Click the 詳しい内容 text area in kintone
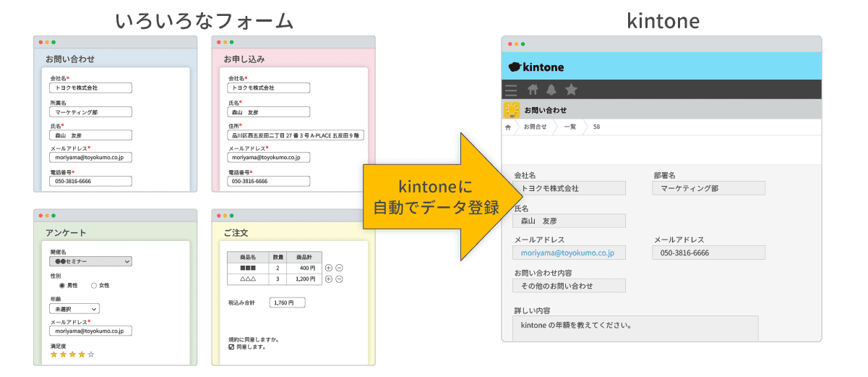Screen dimensions: 868x377 click(x=635, y=328)
